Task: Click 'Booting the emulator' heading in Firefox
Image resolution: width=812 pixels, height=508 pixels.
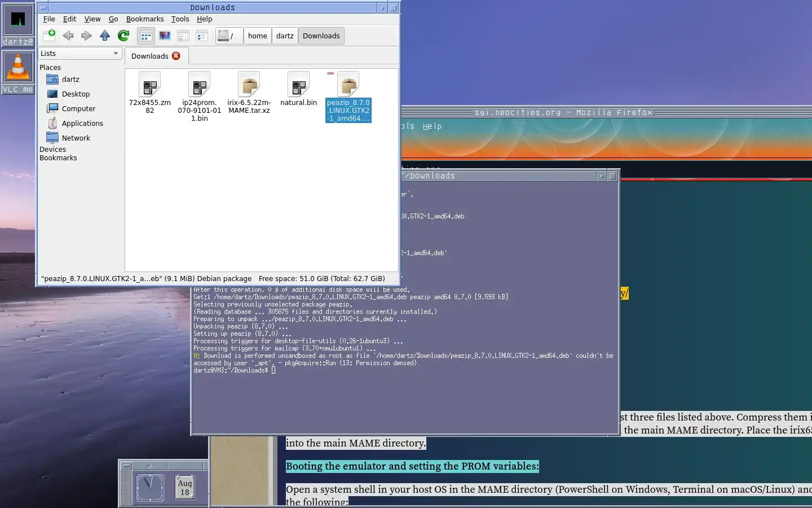Action: pos(412,466)
